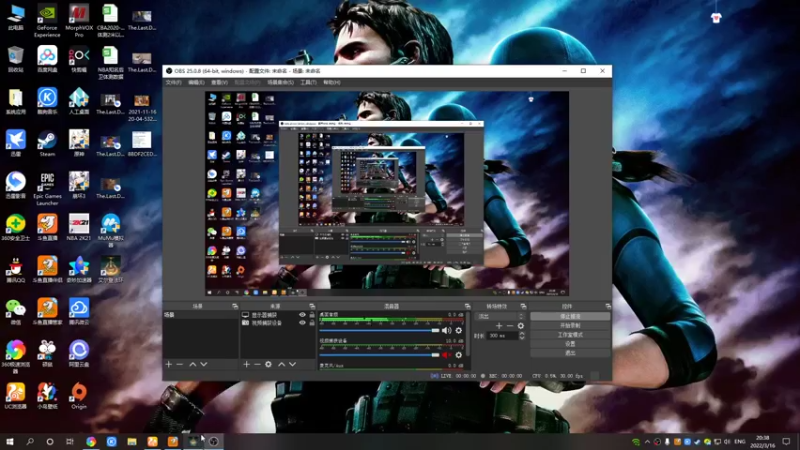
Task: Open Origin desktop shortcut
Action: point(79,396)
